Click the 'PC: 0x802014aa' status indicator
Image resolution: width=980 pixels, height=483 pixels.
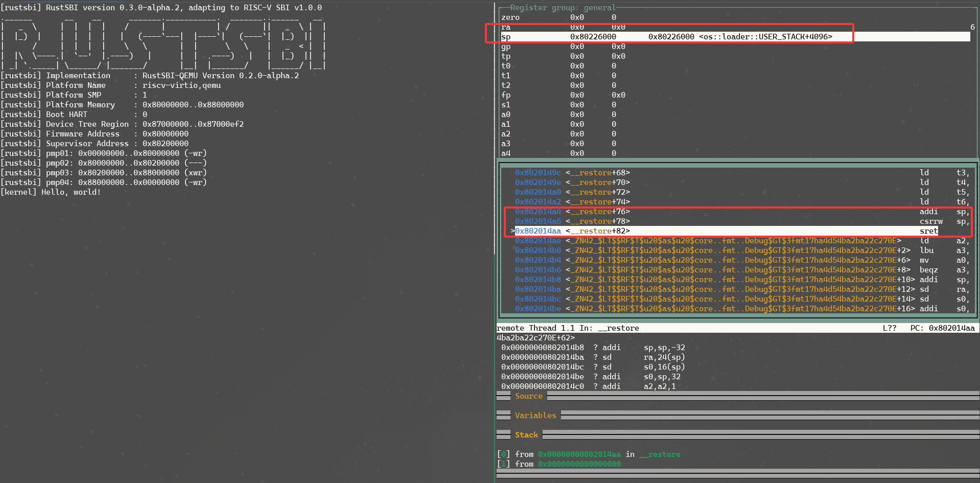point(942,328)
